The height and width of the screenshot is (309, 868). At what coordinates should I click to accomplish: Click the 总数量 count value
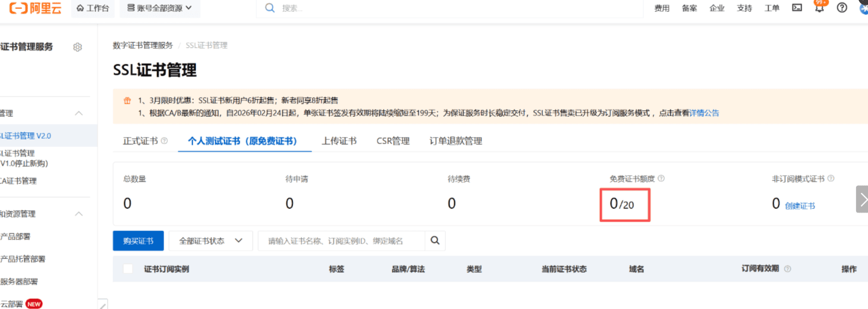tap(127, 204)
